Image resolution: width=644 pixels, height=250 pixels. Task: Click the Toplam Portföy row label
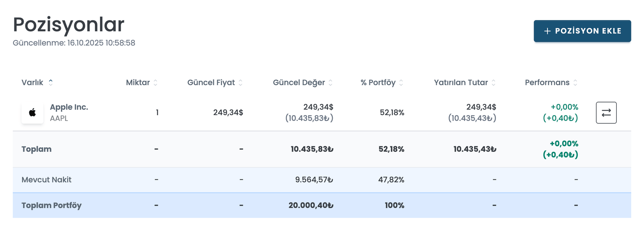[51, 206]
